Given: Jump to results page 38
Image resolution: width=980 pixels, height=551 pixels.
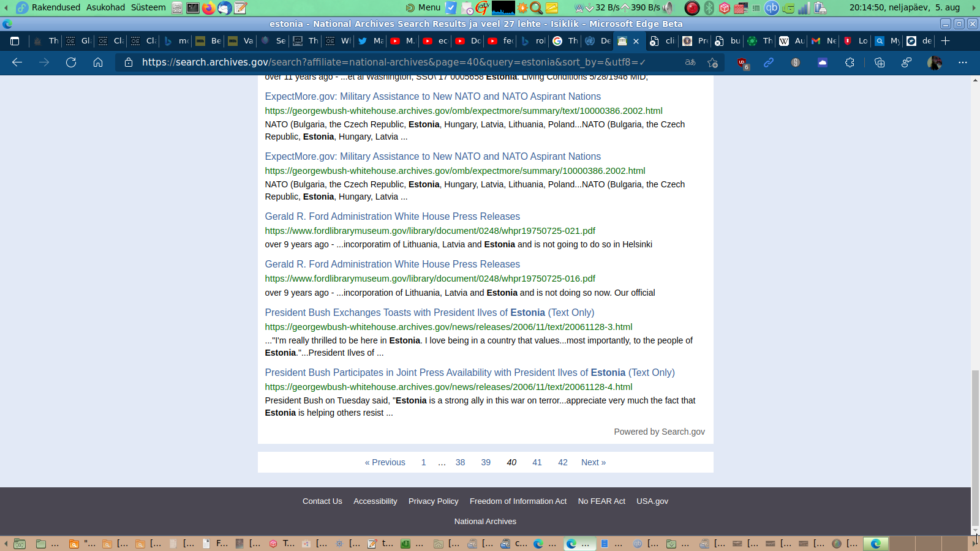Looking at the screenshot, I should [461, 462].
